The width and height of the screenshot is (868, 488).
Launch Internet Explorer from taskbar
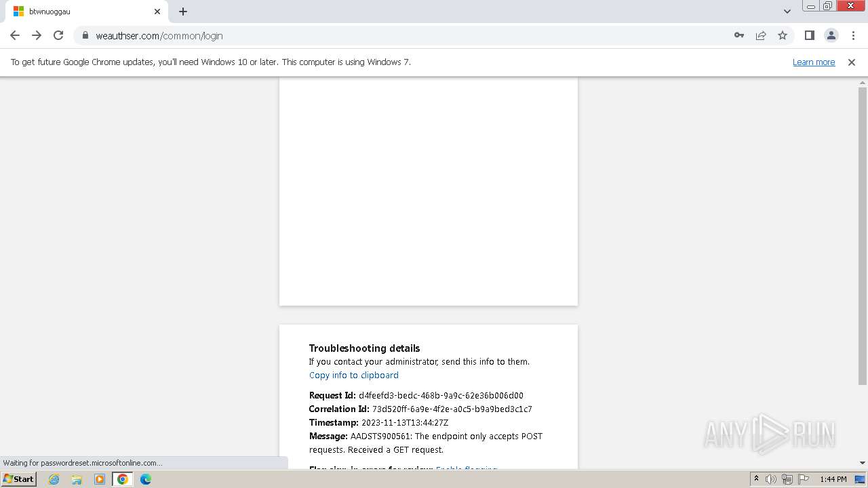tap(54, 479)
